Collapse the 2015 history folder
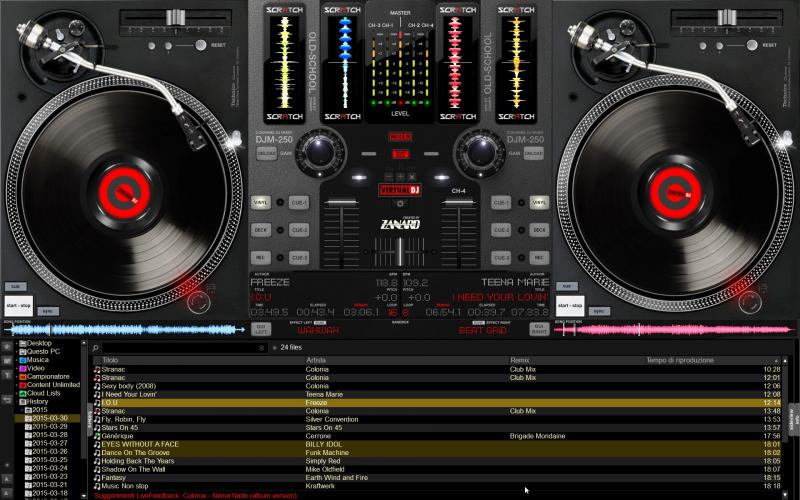The height and width of the screenshot is (500, 800). point(22,410)
